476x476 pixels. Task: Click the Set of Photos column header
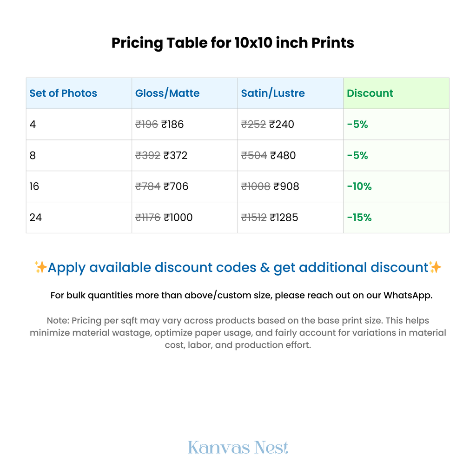tap(63, 93)
